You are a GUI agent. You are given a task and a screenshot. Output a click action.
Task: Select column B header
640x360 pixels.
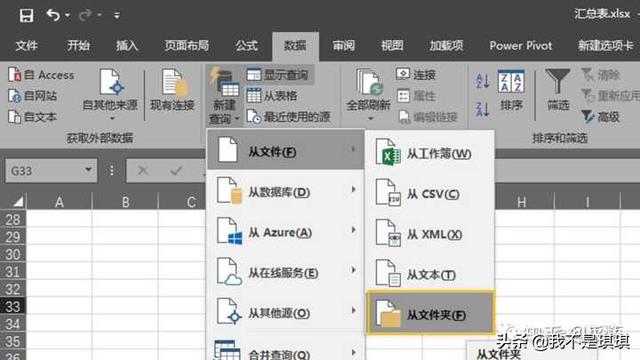coord(125,202)
